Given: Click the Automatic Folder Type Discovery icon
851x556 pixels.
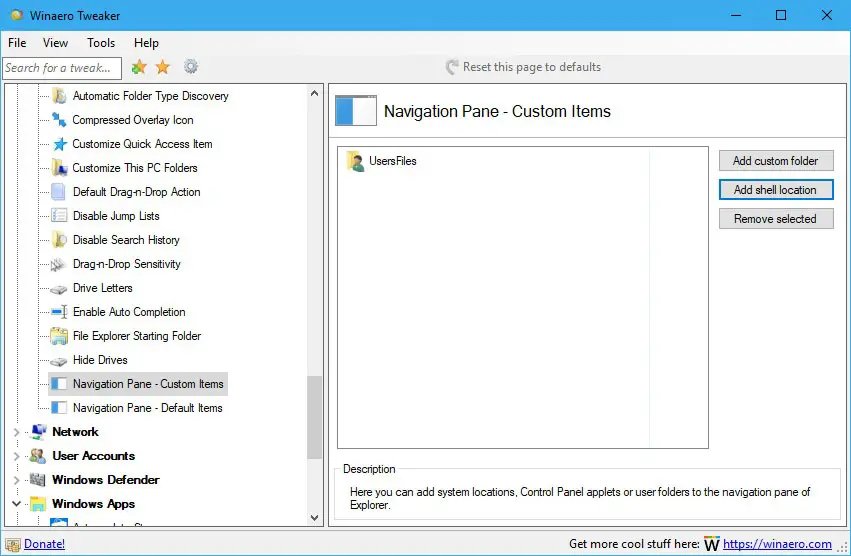Looking at the screenshot, I should pos(59,96).
